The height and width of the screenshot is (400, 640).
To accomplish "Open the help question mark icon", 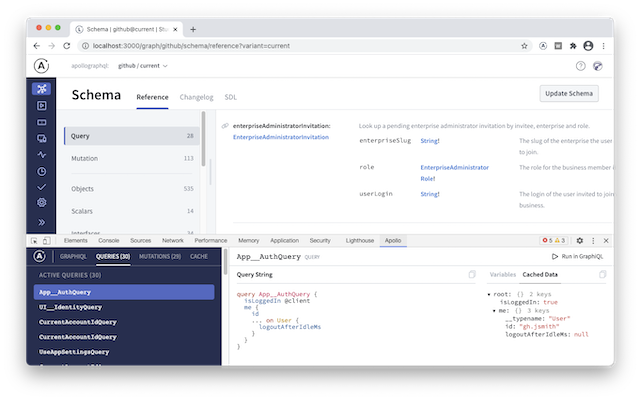I will pos(580,66).
